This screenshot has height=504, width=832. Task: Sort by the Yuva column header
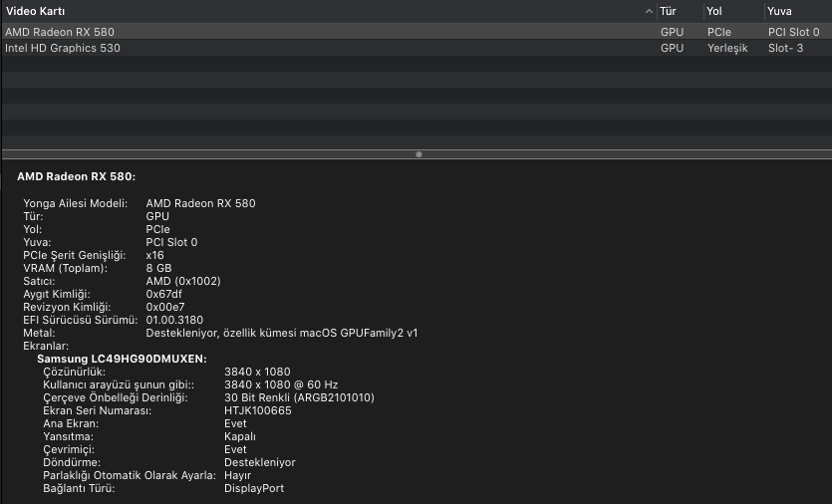[x=779, y=11]
